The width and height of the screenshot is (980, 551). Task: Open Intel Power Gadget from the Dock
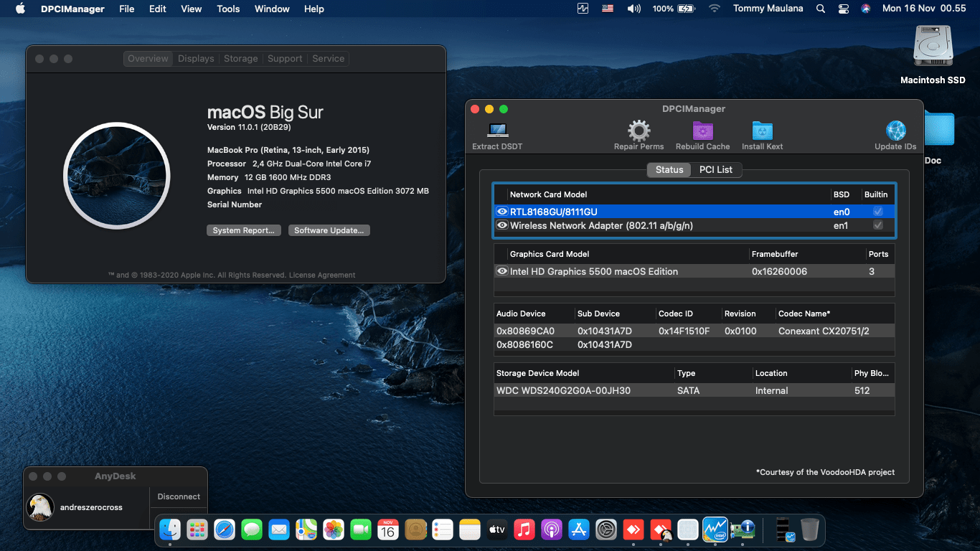(x=715, y=529)
